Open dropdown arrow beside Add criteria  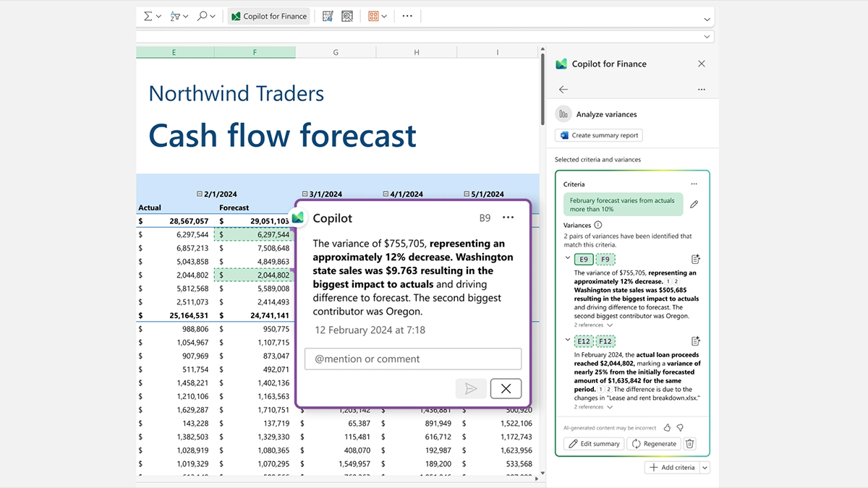(705, 468)
